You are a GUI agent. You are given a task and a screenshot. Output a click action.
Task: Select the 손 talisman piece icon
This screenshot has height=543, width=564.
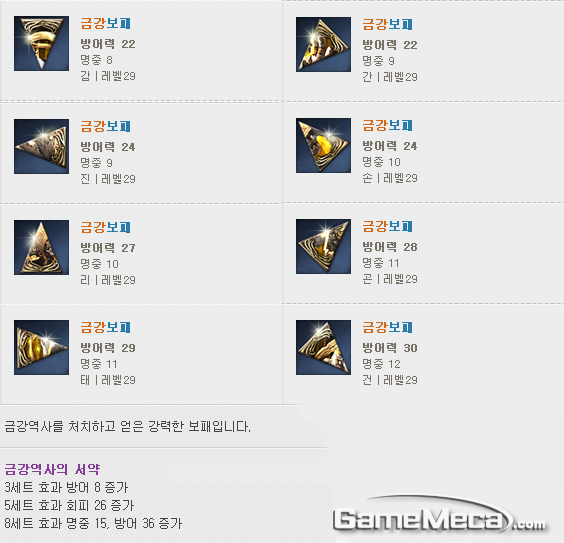pos(323,145)
